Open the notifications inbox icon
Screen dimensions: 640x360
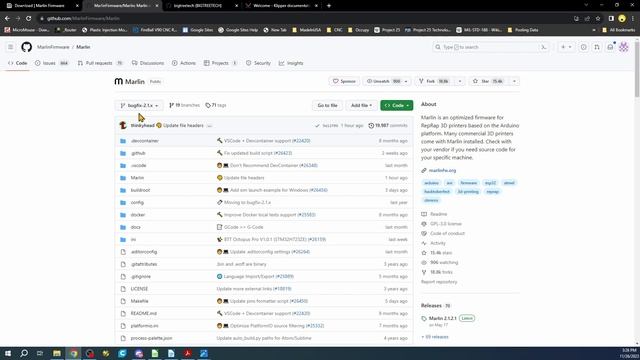[x=610, y=47]
